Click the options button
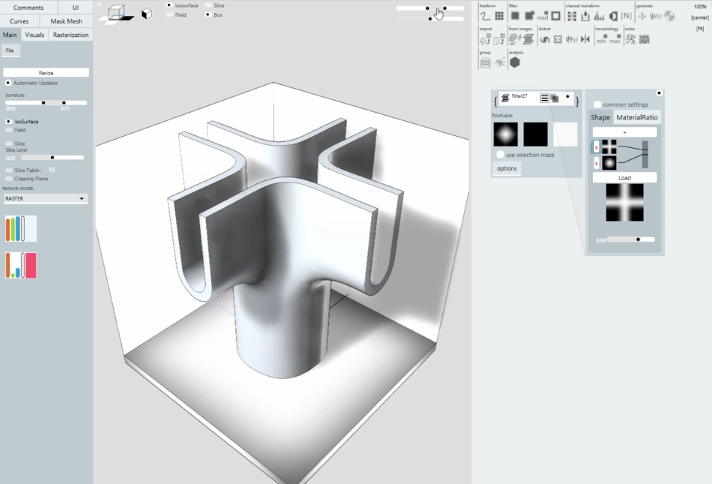 (x=507, y=168)
